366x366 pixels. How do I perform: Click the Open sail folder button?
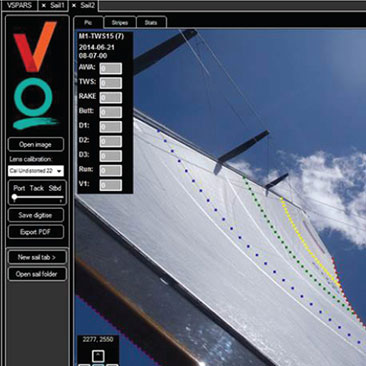tap(37, 274)
